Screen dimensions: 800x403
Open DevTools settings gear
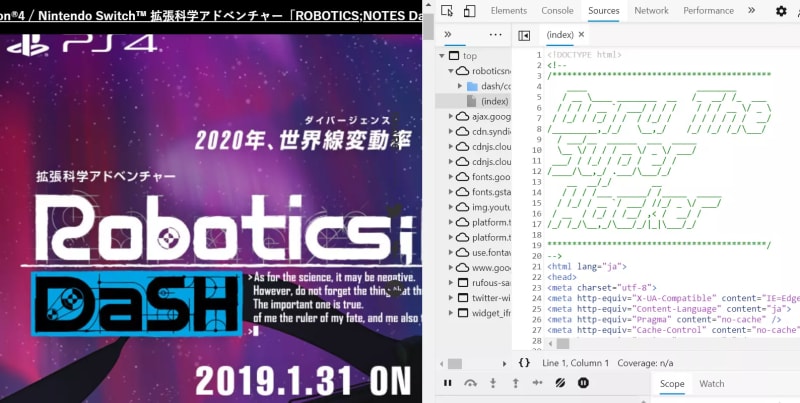(x=781, y=11)
